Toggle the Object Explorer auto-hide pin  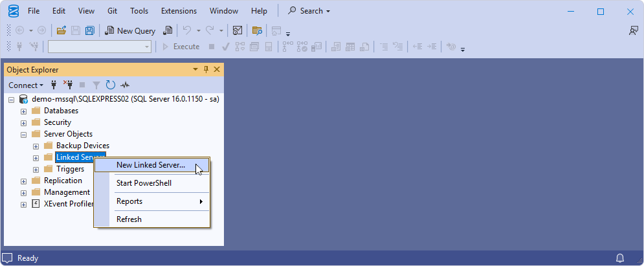click(206, 70)
